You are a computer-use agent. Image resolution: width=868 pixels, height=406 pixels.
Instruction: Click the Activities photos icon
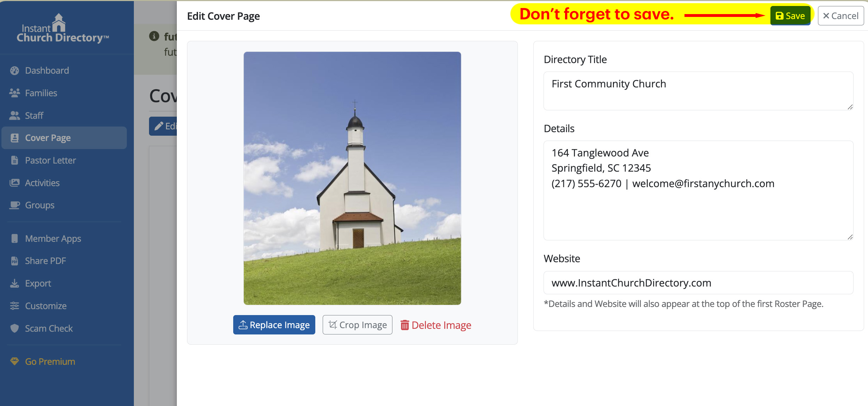coord(14,183)
